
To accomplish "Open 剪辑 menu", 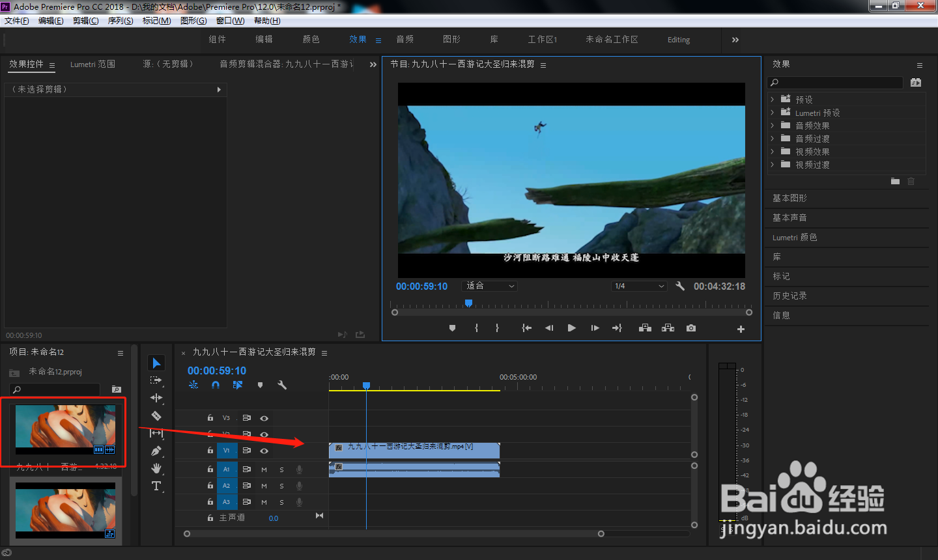I will point(86,21).
